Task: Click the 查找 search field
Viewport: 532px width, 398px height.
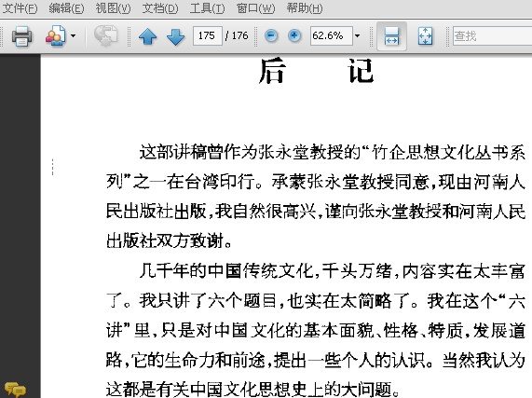Action: tap(492, 35)
